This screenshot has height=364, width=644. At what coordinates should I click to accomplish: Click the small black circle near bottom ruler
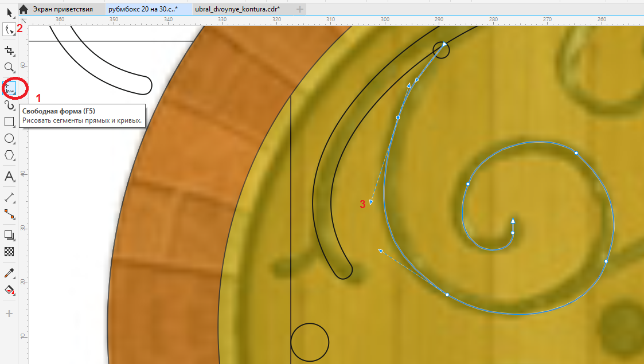(x=310, y=342)
